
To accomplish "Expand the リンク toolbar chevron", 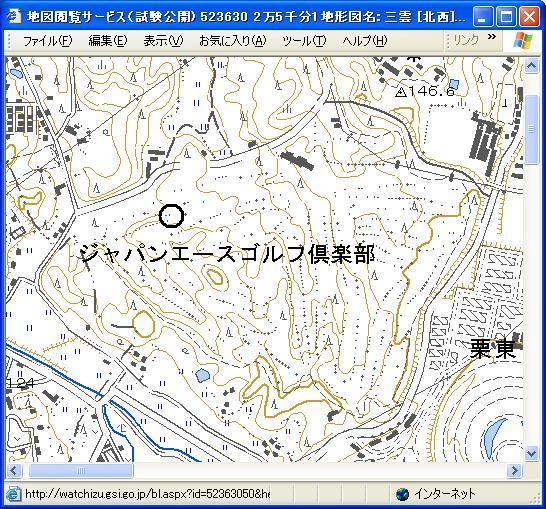I will coord(492,37).
